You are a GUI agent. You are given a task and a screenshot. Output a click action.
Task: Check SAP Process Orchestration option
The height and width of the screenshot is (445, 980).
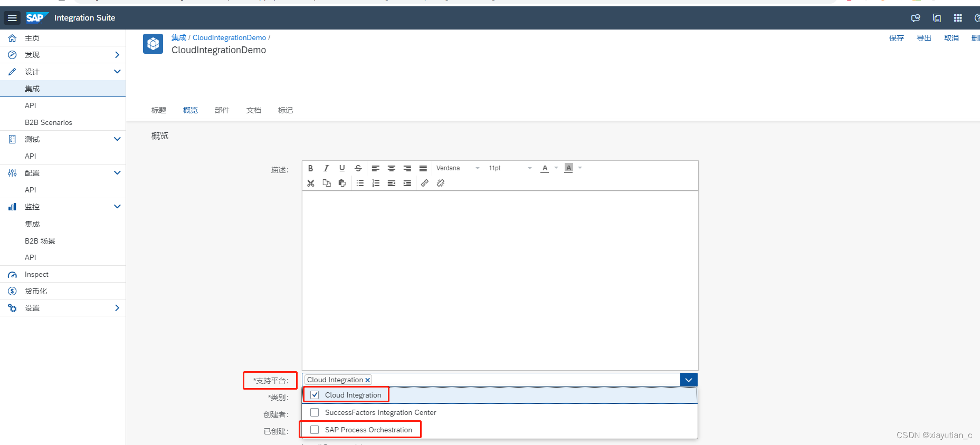[x=315, y=430]
